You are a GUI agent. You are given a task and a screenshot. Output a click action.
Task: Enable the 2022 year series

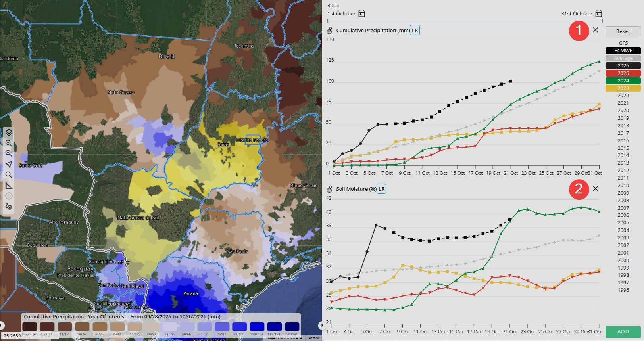(623, 96)
